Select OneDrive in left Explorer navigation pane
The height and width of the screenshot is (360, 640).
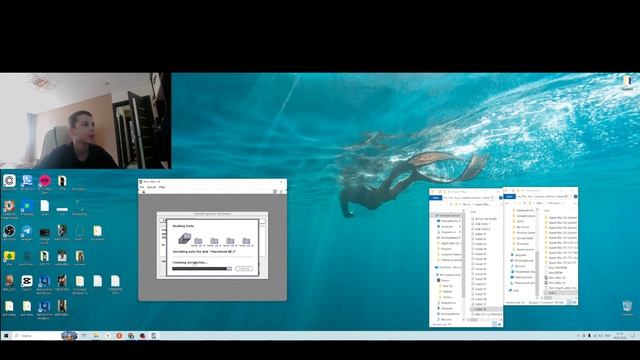coord(448,267)
